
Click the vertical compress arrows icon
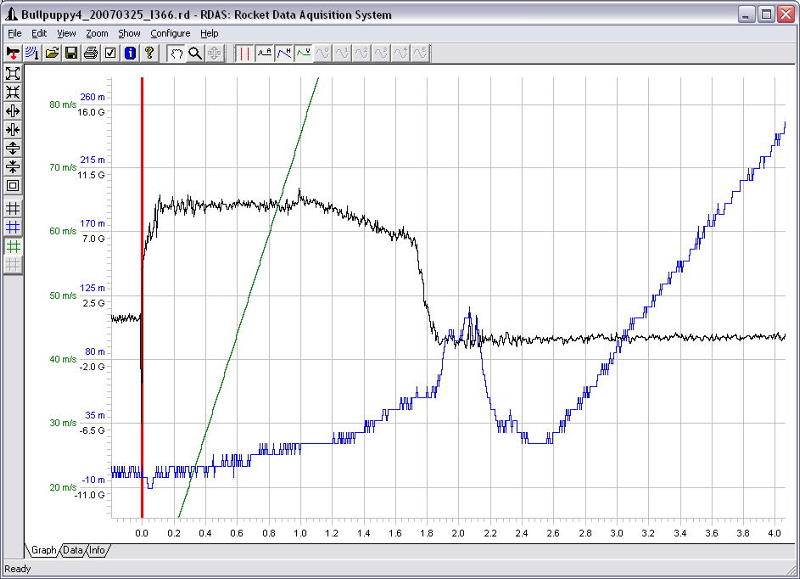coord(13,166)
